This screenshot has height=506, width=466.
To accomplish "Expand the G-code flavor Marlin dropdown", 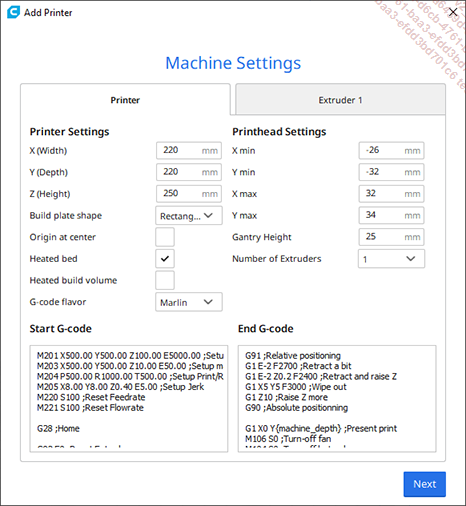I will click(189, 302).
